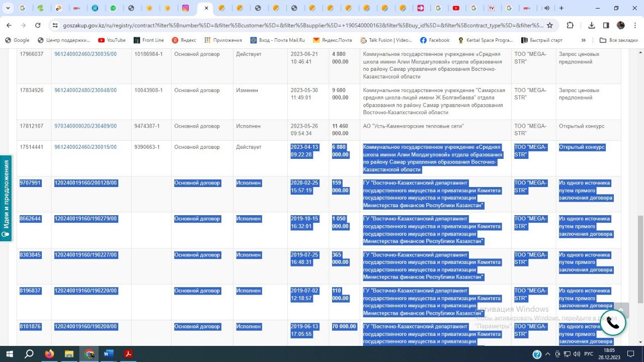644x362 pixels.
Task: Switch to the Instagram tab
Action: (186, 8)
